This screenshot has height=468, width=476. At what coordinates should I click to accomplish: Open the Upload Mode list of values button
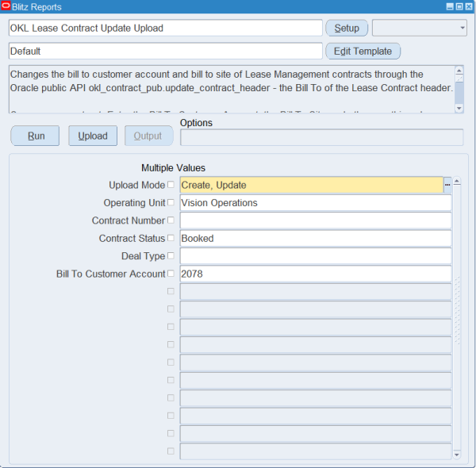(447, 185)
